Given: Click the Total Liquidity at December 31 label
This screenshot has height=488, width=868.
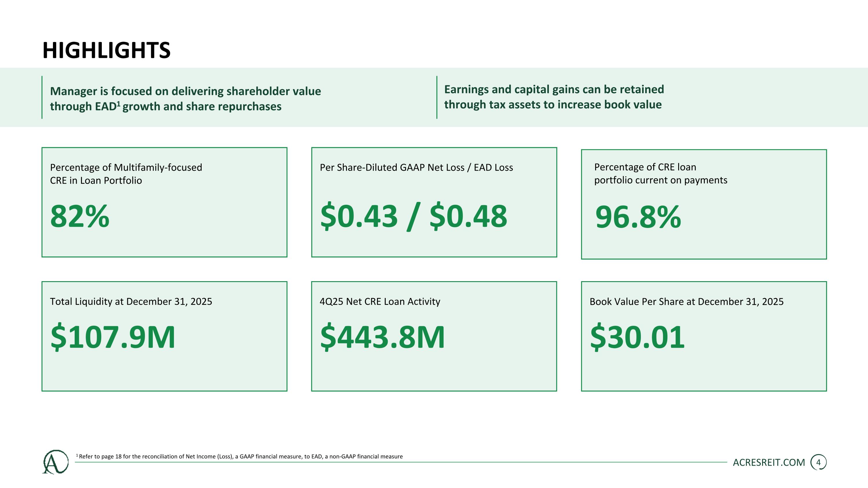Looking at the screenshot, I should pyautogui.click(x=131, y=301).
